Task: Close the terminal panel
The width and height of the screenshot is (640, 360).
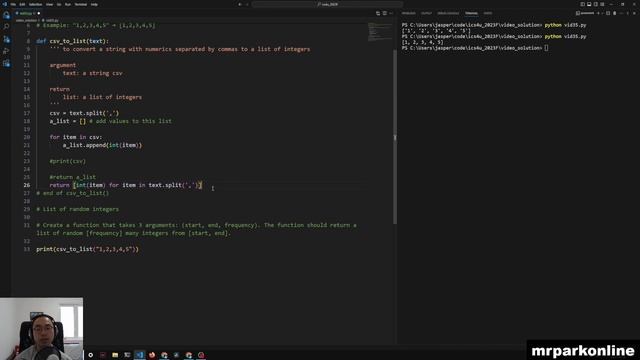Action: pyautogui.click(x=634, y=13)
